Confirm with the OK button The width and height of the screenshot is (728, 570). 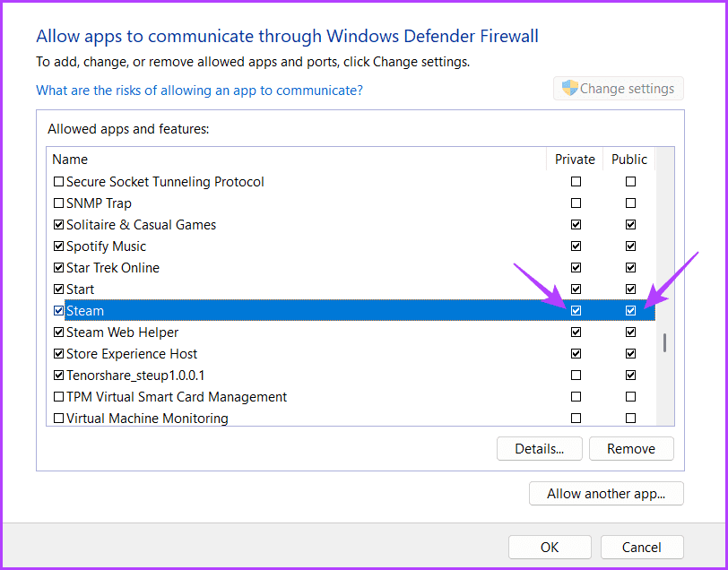[550, 548]
